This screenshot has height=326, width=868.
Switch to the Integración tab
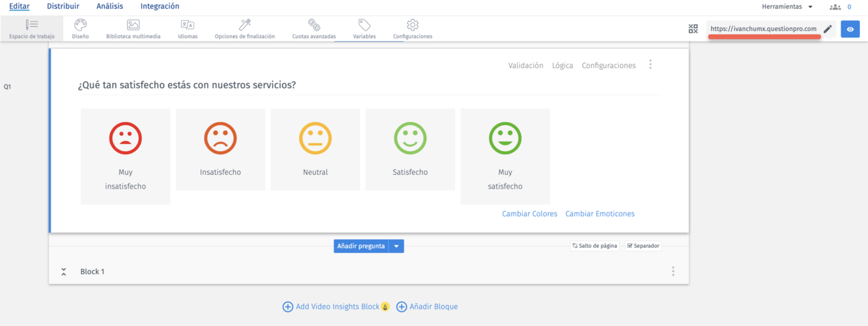tap(160, 6)
